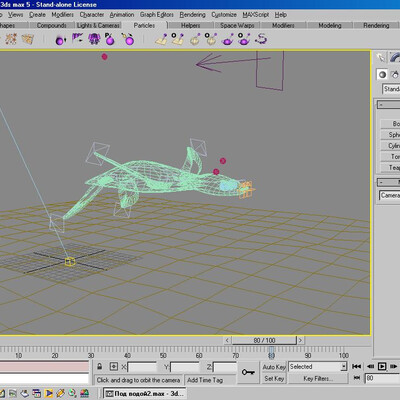The width and height of the screenshot is (400, 400).
Task: Click the 80 / 100 time slider
Action: tap(264, 340)
